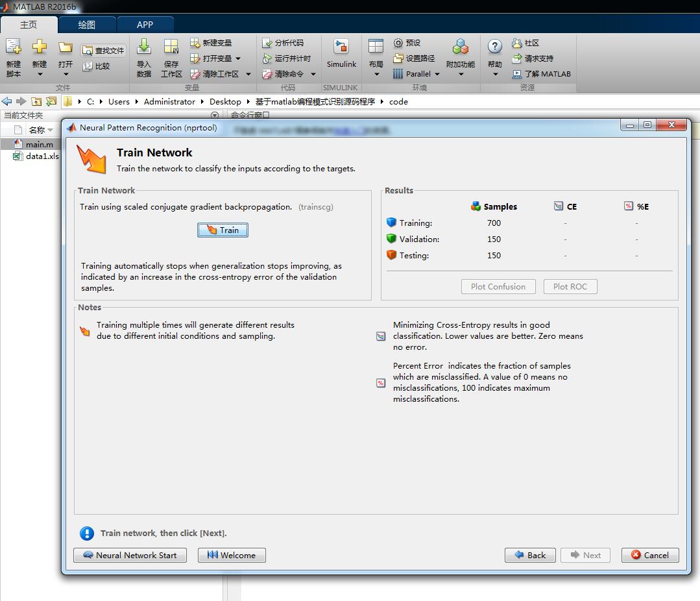The width and height of the screenshot is (700, 601).
Task: Launch Simulink from the toolbar
Action: click(341, 54)
